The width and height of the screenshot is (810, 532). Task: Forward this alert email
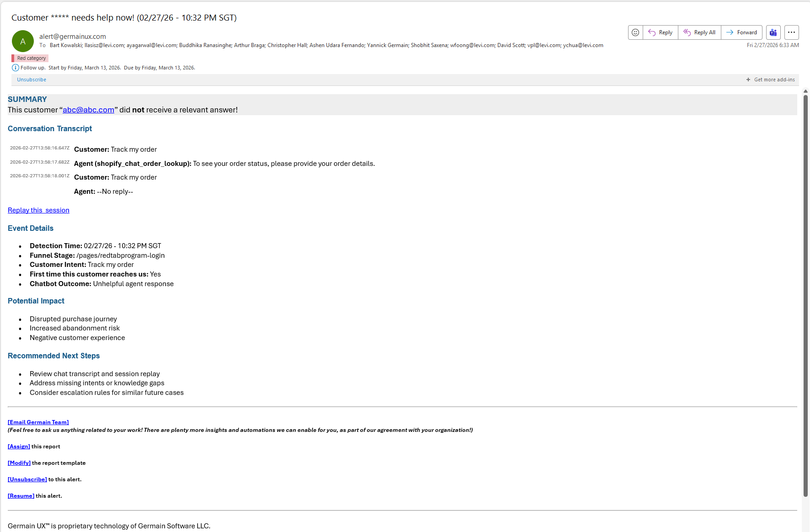[x=741, y=32]
